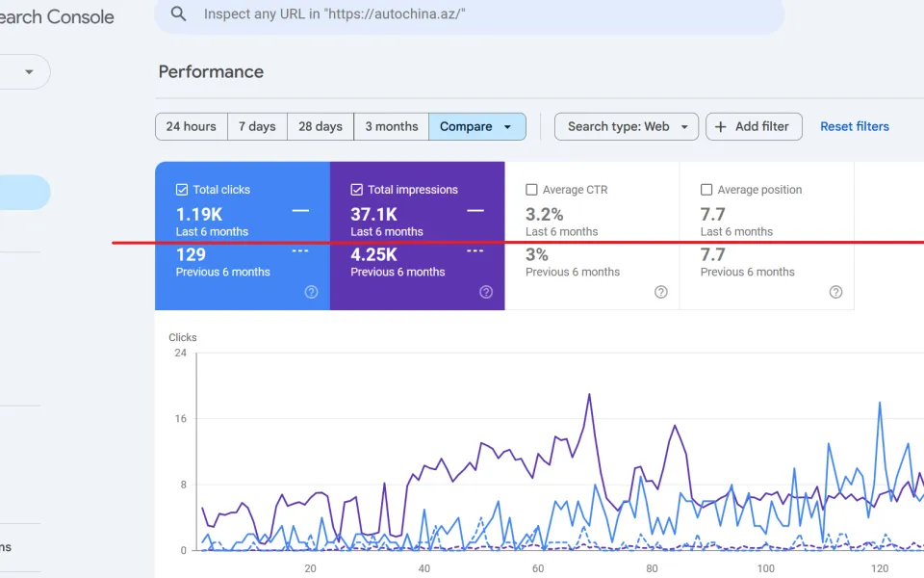Click the Add filter button
The image size is (924, 578).
click(754, 127)
